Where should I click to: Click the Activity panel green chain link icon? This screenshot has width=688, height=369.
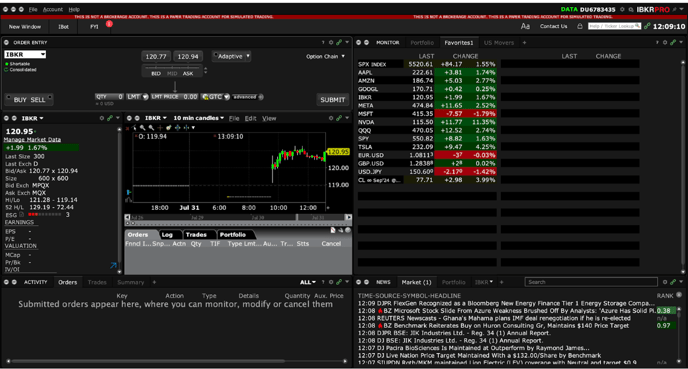(339, 282)
